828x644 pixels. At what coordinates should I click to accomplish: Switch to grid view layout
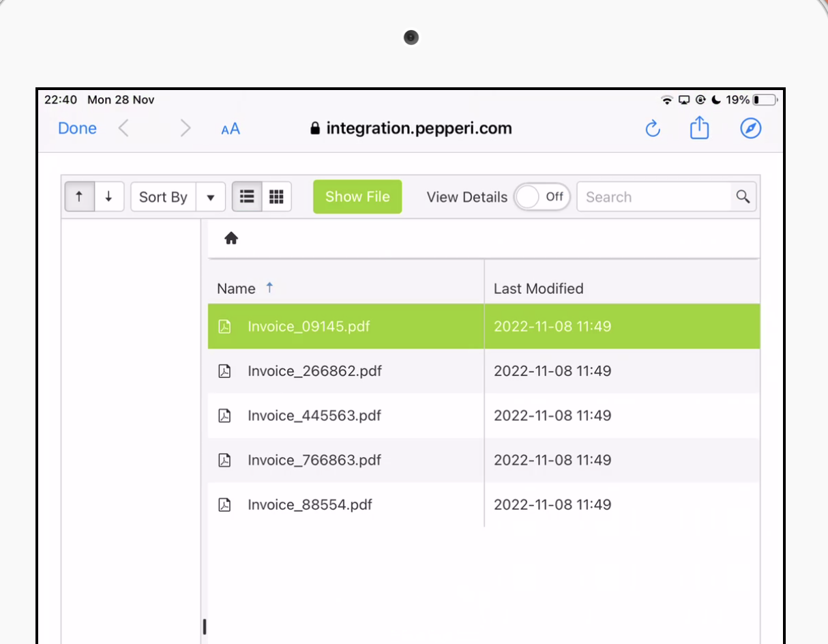pos(276,197)
